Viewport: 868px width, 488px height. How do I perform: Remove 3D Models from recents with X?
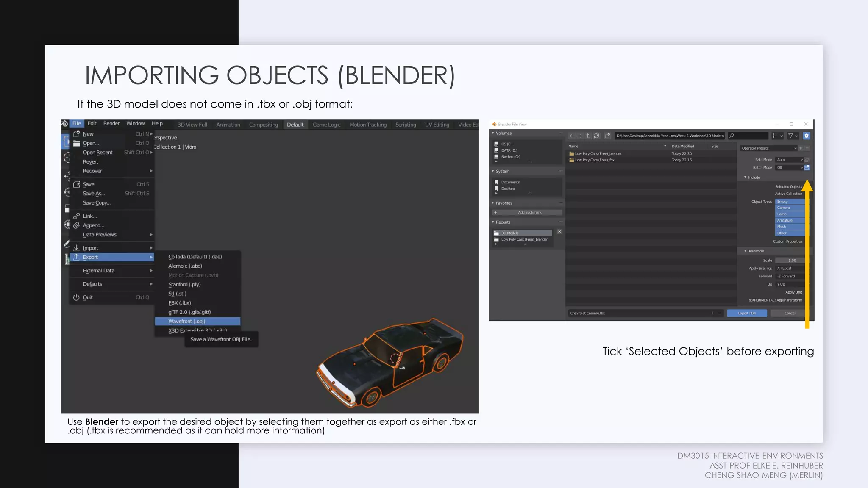click(559, 232)
